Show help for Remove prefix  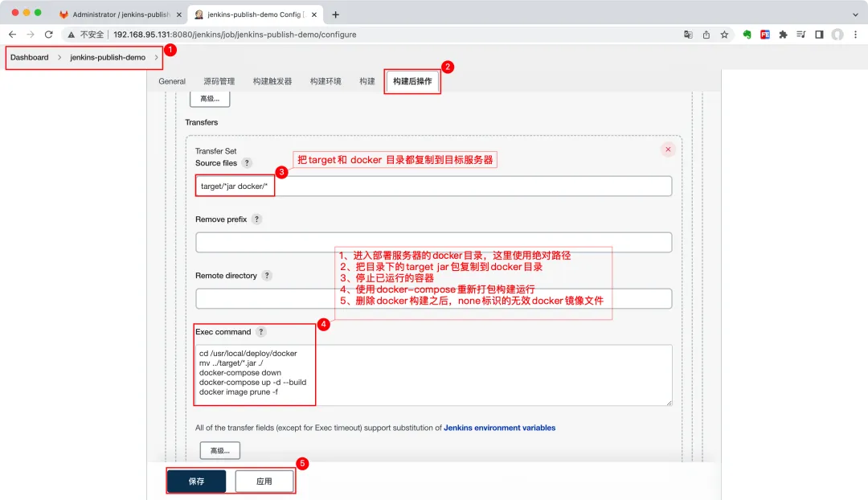tap(256, 219)
